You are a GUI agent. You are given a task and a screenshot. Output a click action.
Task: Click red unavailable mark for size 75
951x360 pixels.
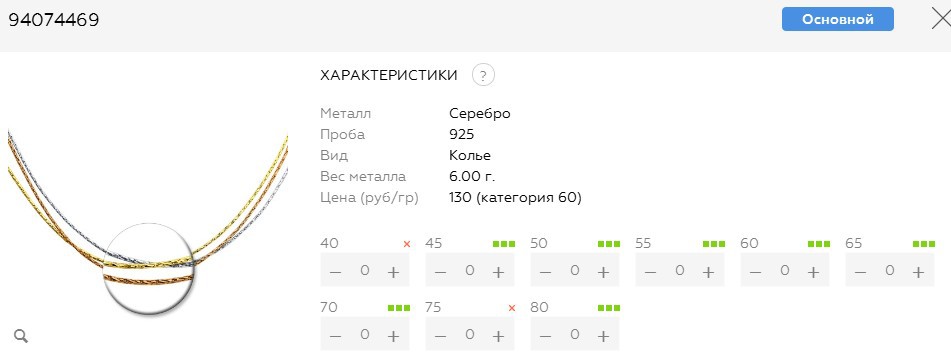point(511,308)
